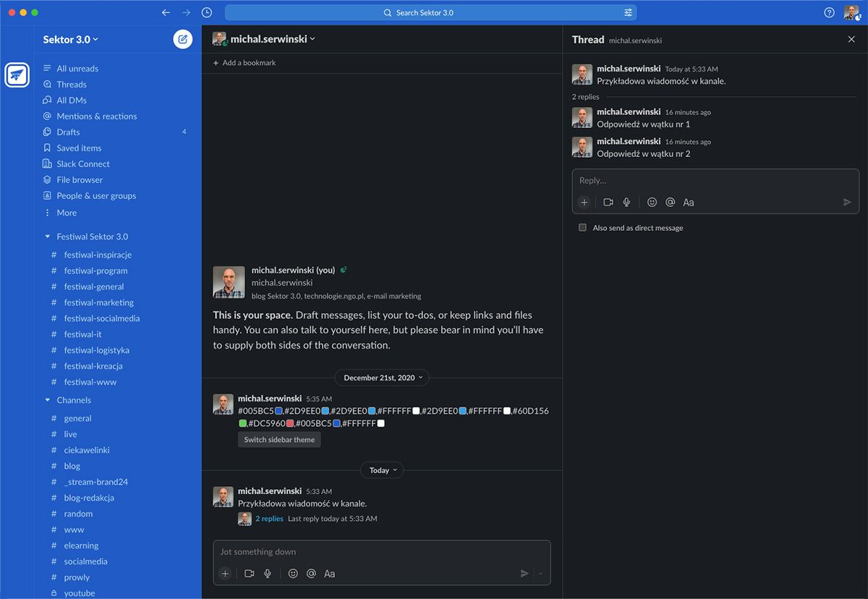Open Threads in the sidebar
This screenshot has height=599, width=868.
click(x=72, y=85)
